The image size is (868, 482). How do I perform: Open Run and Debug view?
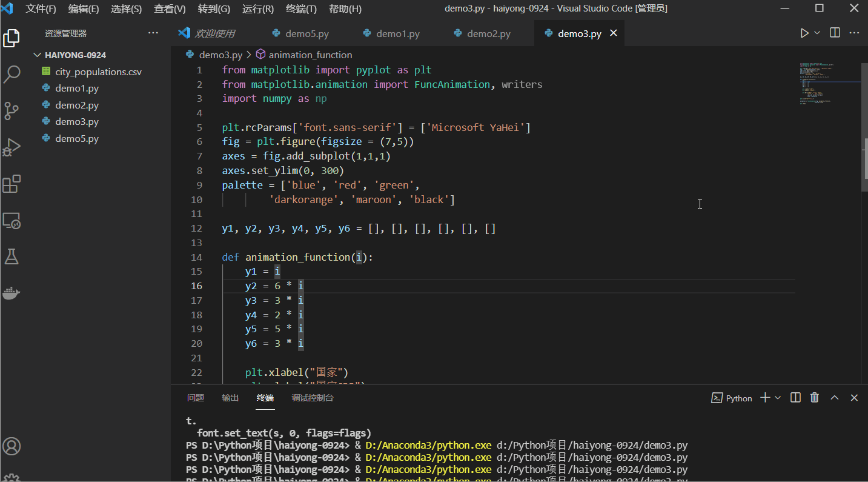[x=12, y=147]
